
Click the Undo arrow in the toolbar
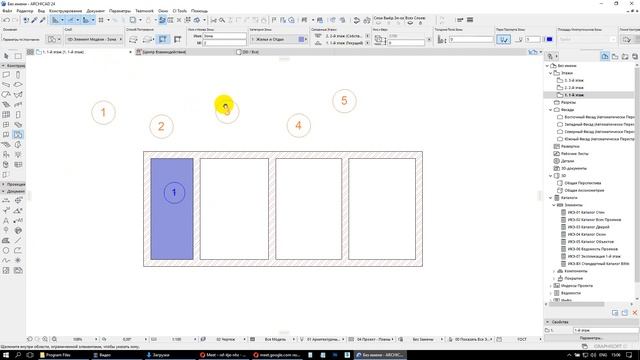coord(6,20)
